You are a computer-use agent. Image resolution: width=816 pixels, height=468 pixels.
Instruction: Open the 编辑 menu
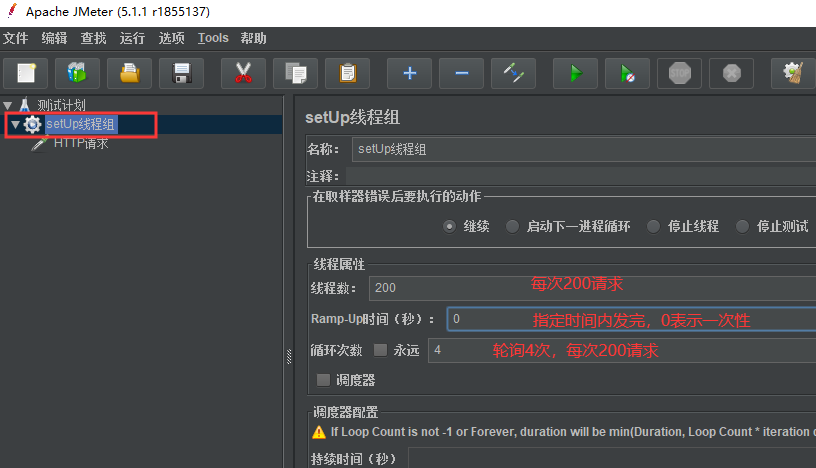(55, 38)
